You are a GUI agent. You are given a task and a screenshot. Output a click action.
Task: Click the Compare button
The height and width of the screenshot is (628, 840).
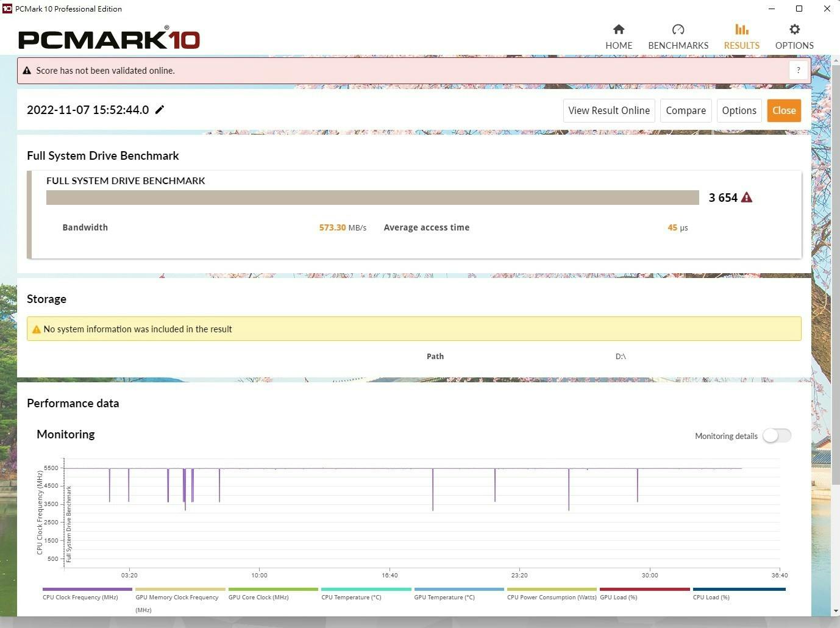tap(686, 110)
